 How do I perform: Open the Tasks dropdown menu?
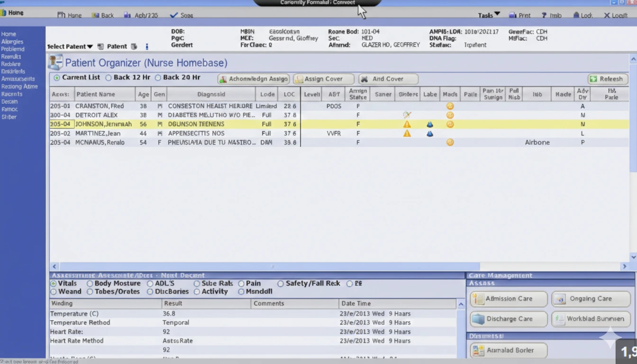pos(487,15)
